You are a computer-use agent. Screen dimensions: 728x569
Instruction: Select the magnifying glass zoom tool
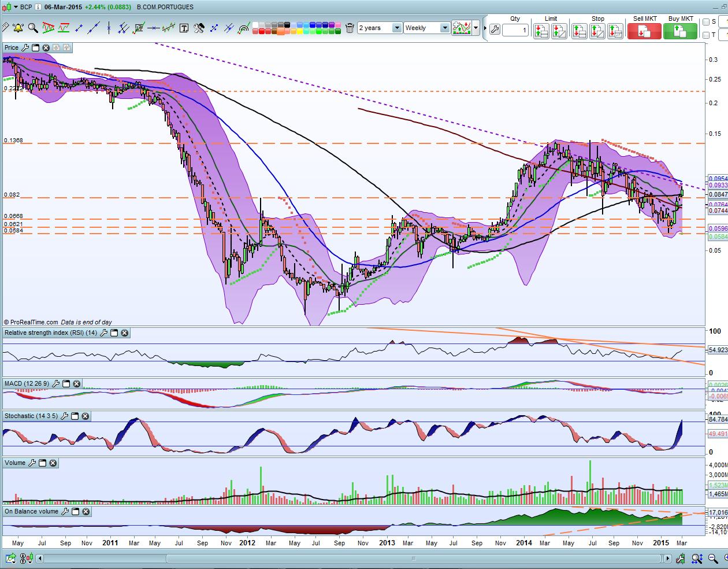[33, 28]
